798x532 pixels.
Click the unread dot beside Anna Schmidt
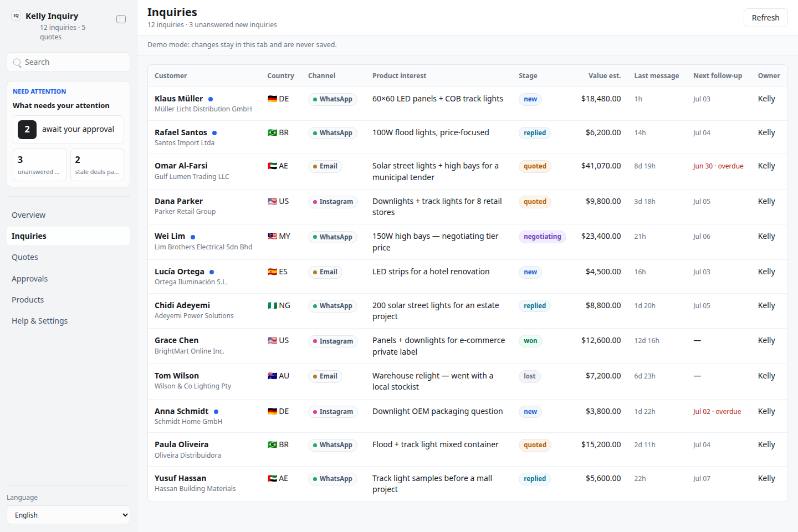pos(216,412)
